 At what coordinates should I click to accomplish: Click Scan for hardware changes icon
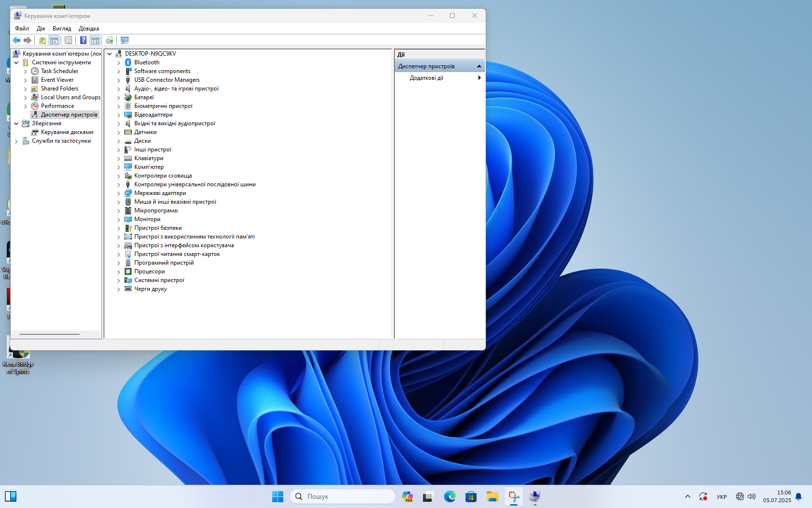pyautogui.click(x=125, y=41)
